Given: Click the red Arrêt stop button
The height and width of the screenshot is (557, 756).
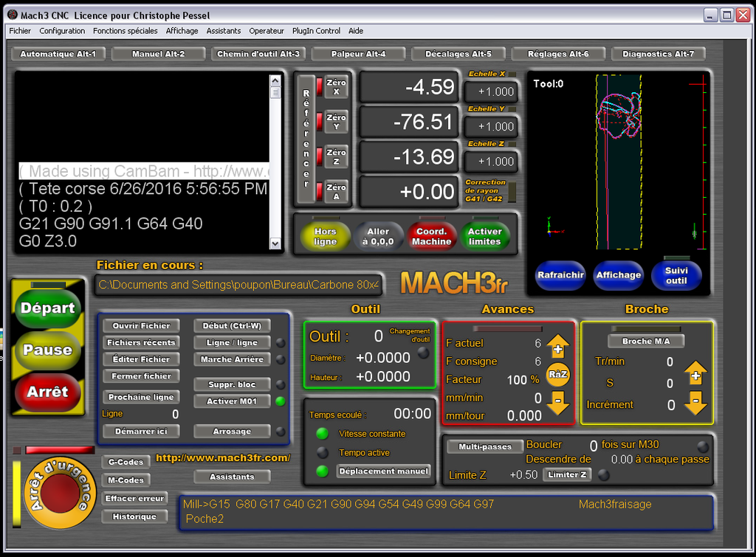Looking at the screenshot, I should coord(48,392).
